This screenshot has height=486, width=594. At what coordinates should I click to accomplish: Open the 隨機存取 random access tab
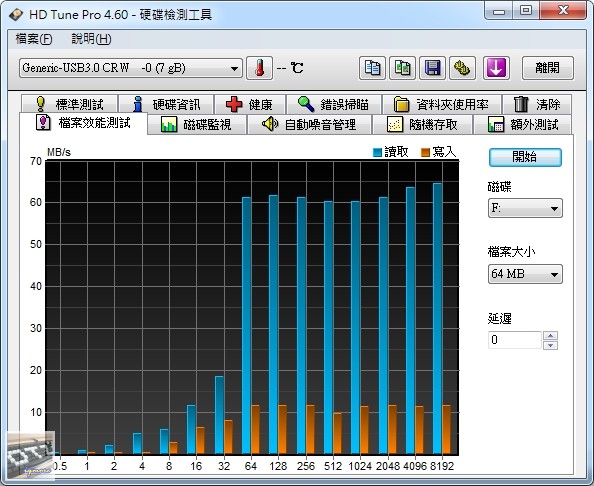422,124
